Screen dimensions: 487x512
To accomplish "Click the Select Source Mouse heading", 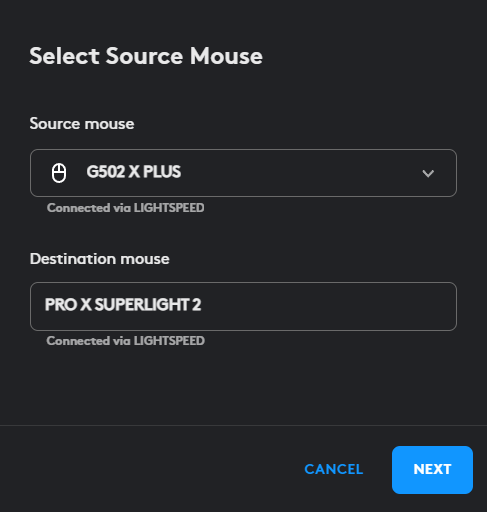I will pos(146,56).
